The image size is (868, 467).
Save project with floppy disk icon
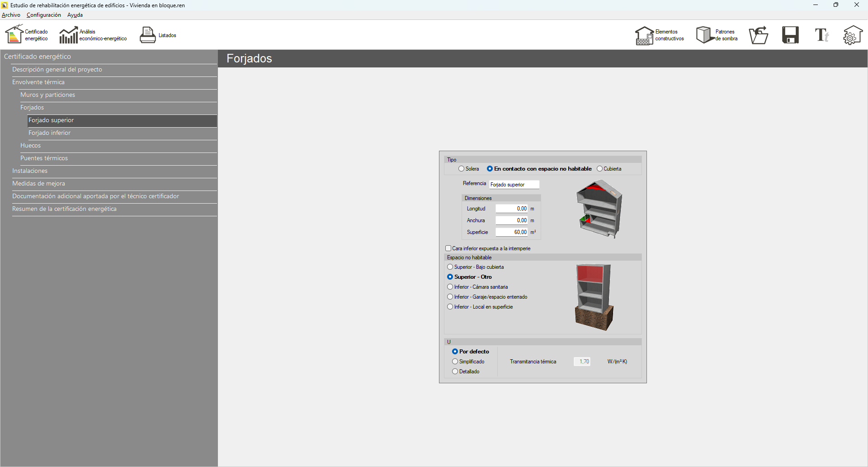coord(790,35)
